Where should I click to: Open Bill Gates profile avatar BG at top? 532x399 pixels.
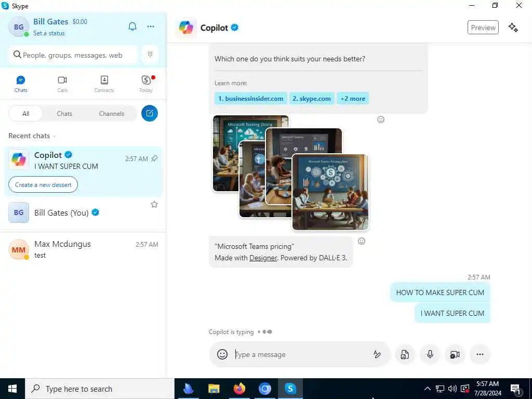tap(19, 27)
